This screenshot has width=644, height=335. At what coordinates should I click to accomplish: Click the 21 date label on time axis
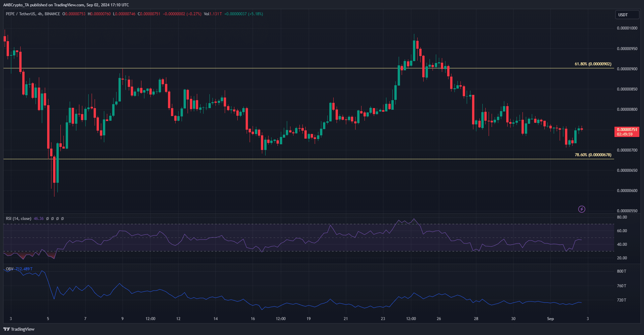tap(346, 319)
